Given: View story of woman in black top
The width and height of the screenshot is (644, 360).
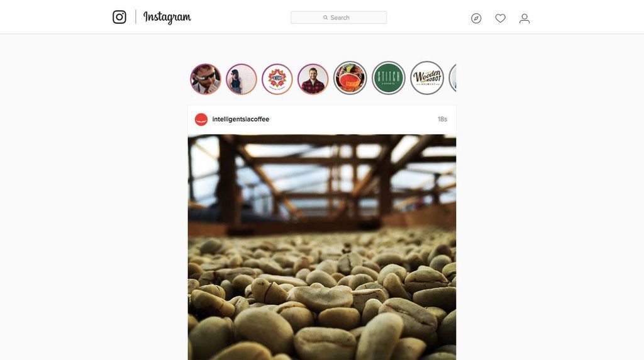Looking at the screenshot, I should (x=241, y=79).
